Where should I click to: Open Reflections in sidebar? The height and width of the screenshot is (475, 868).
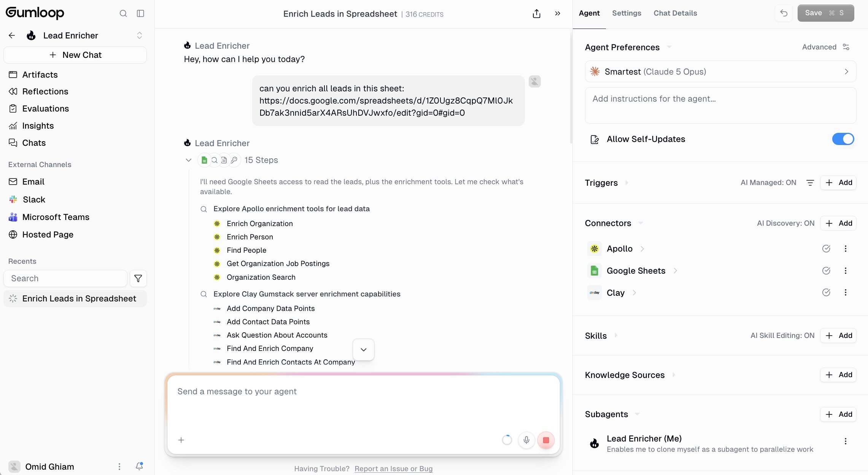pyautogui.click(x=45, y=91)
